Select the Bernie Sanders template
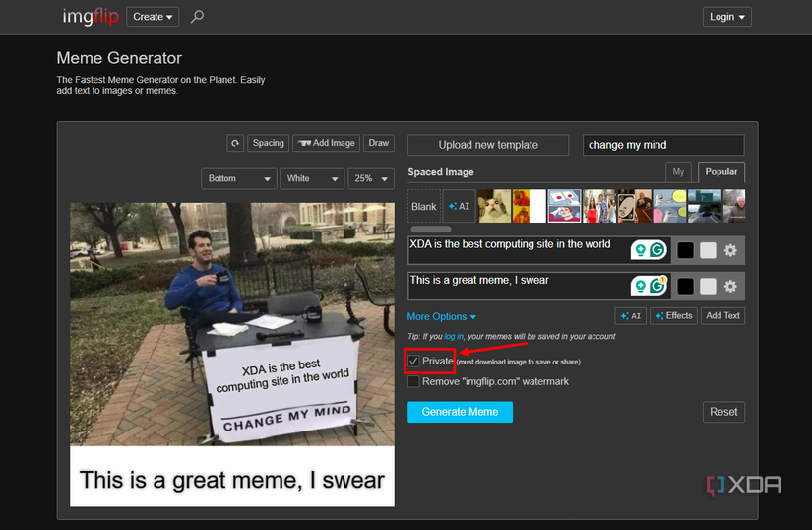The width and height of the screenshot is (812, 530). [734, 206]
